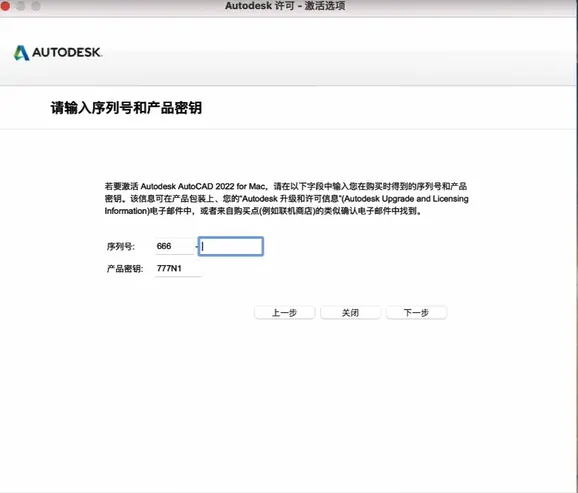Click the window title Autodesk 许可 - 激活选项
This screenshot has width=578, height=493.
click(285, 6)
